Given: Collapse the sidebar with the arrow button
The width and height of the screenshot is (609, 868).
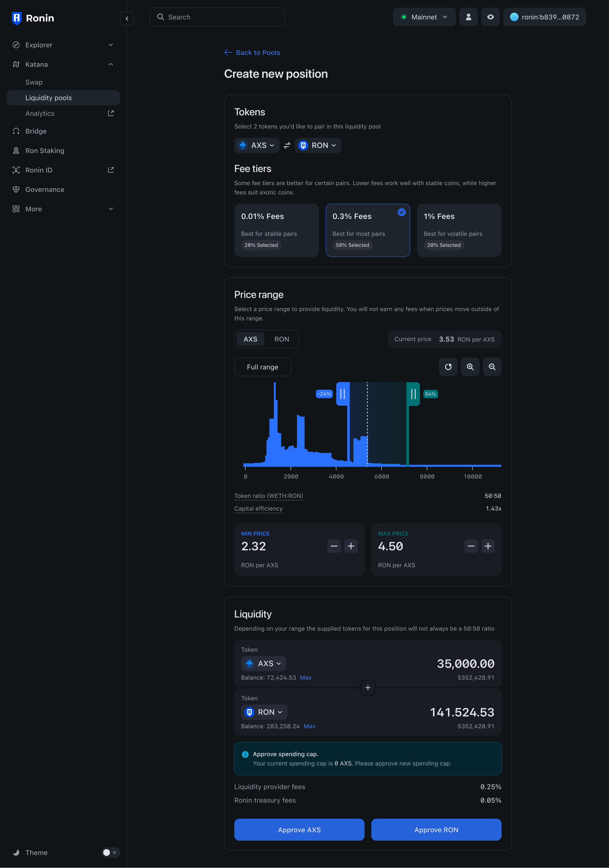Looking at the screenshot, I should pyautogui.click(x=127, y=18).
